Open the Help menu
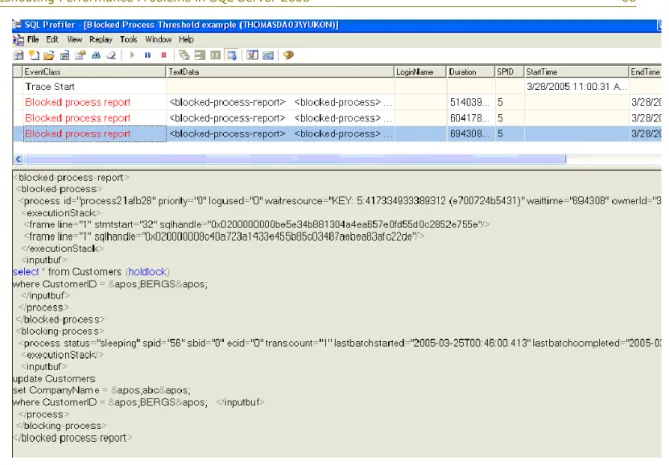 (186, 40)
